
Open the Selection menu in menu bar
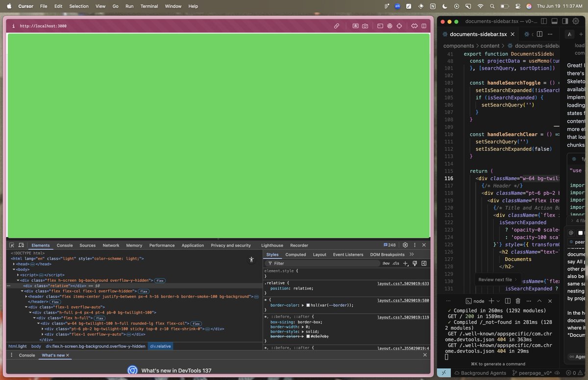pos(79,6)
